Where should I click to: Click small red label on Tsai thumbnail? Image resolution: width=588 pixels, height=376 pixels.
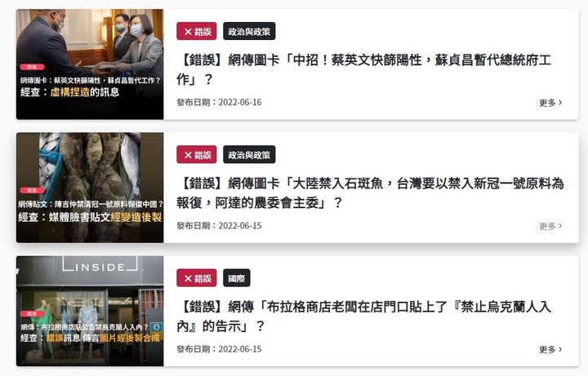click(x=32, y=67)
